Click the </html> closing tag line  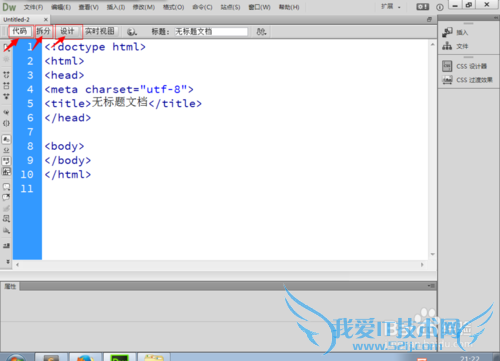[x=68, y=174]
